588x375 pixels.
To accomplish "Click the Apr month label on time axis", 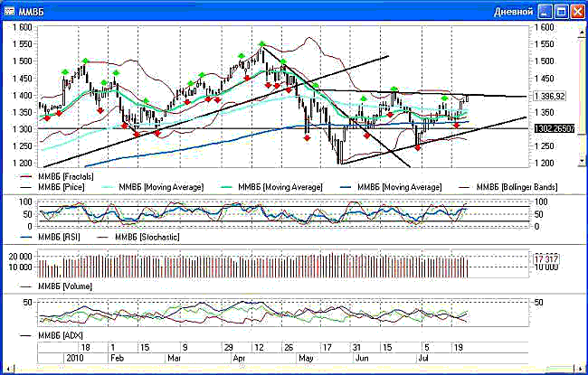I will pyautogui.click(x=239, y=358).
